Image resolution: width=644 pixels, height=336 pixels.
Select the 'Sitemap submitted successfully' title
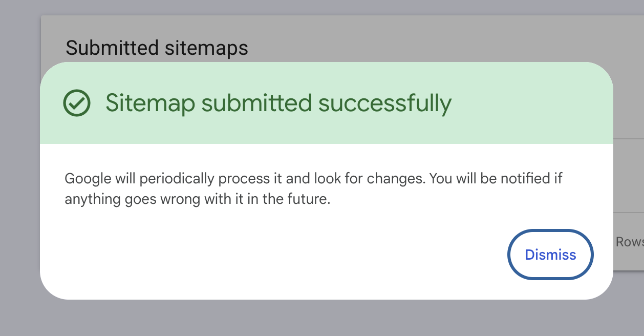pos(278,103)
